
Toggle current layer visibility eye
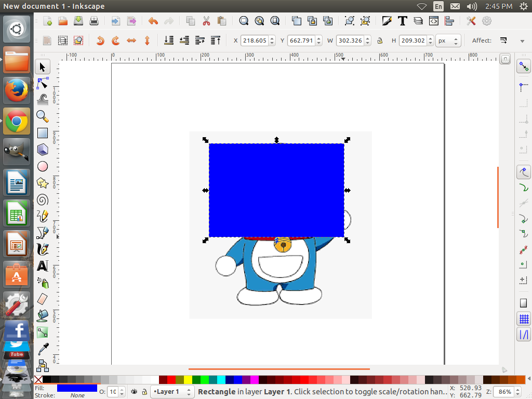134,392
